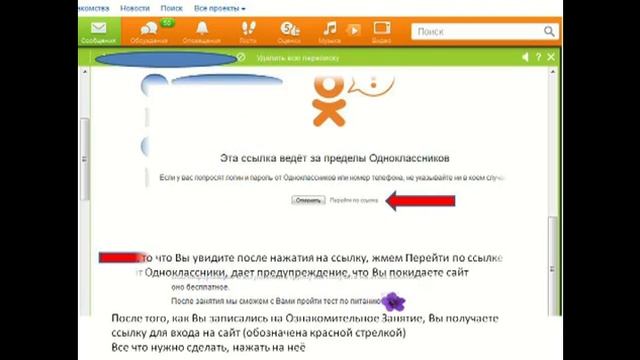640x360 pixels.
Task: Toggle the sound speaker icon in chat header
Action: (525, 57)
